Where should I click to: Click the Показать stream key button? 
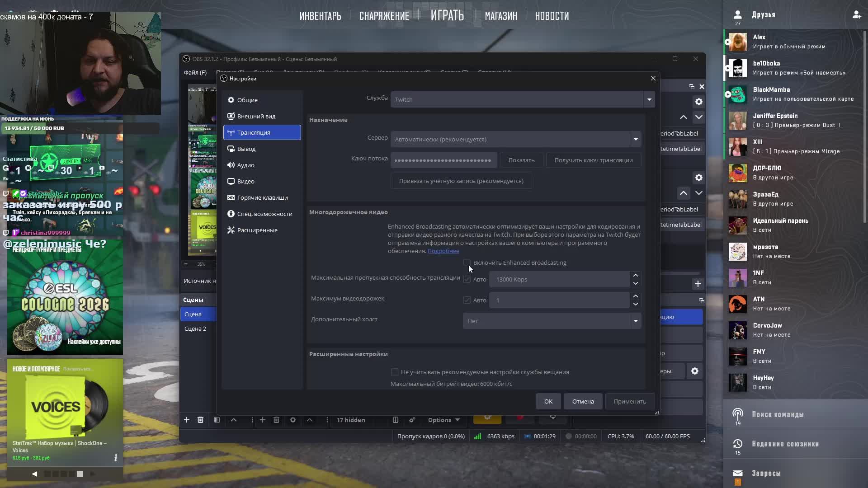[521, 160]
